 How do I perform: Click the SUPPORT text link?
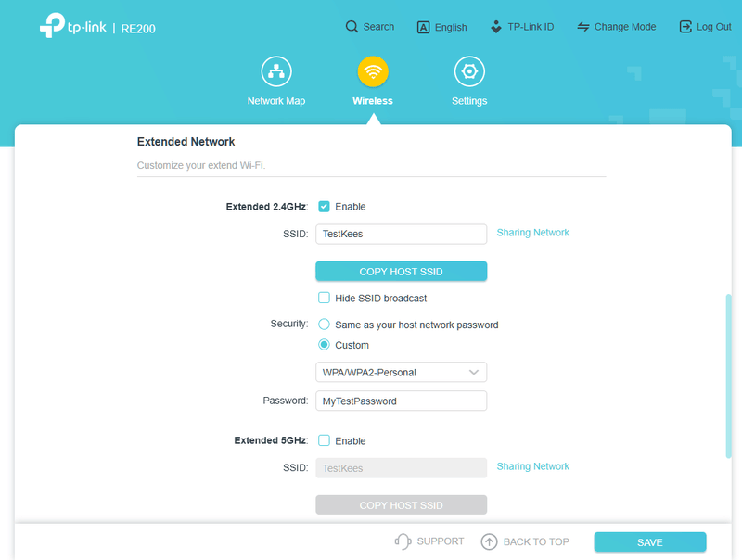coord(441,541)
